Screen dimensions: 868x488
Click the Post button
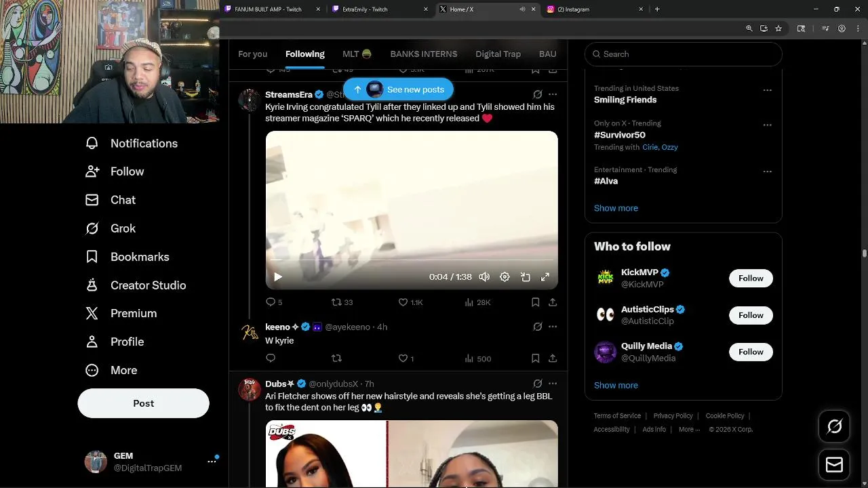pyautogui.click(x=143, y=403)
